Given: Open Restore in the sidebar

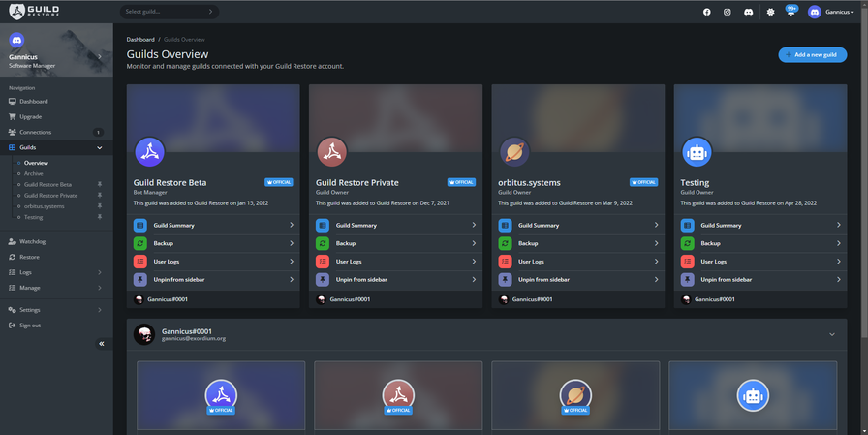Looking at the screenshot, I should (x=56, y=258).
